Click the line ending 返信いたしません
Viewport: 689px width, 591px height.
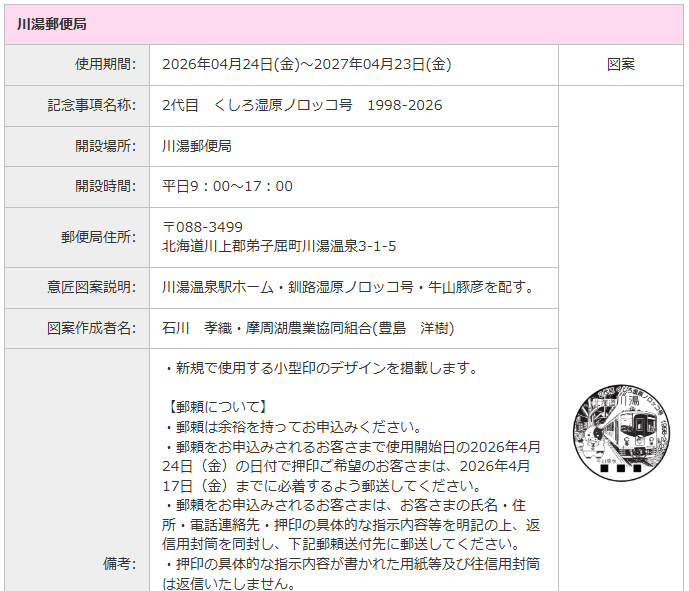[228, 584]
